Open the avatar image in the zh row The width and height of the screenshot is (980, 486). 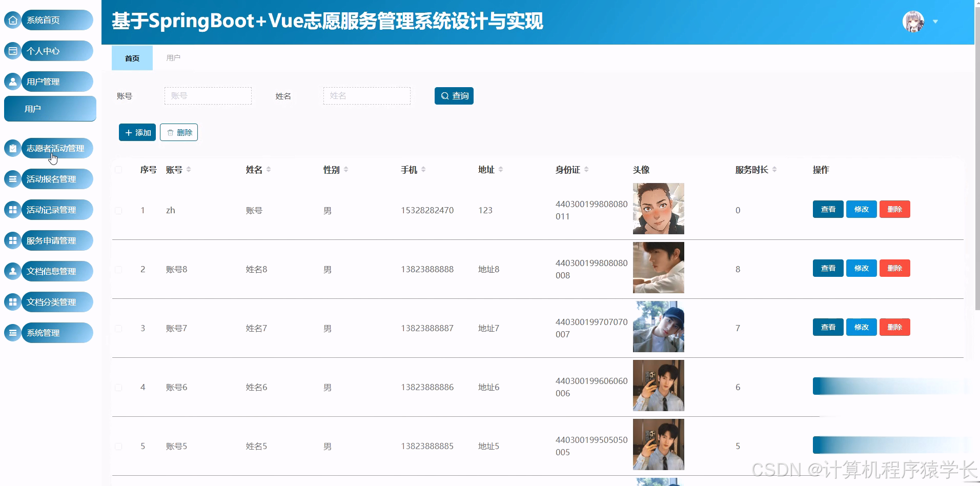coord(659,209)
